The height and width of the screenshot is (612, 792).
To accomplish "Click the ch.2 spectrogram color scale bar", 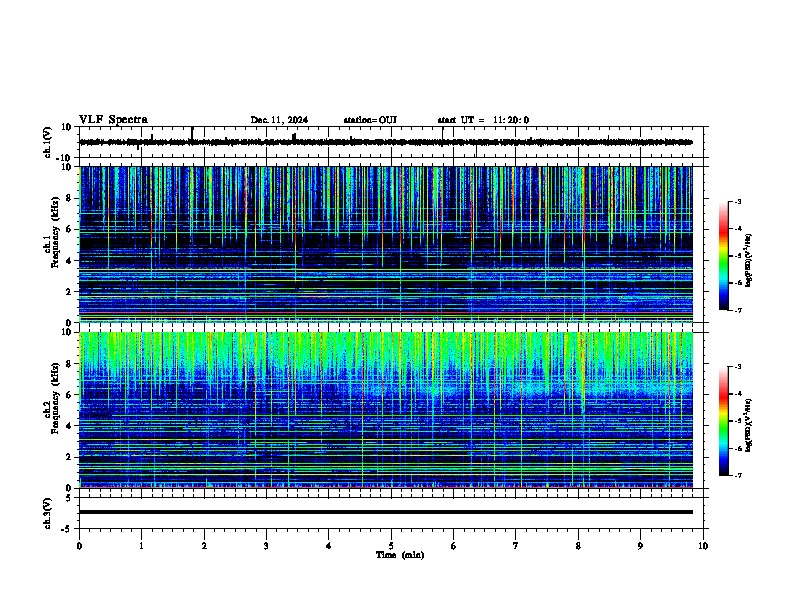I will pos(724,421).
